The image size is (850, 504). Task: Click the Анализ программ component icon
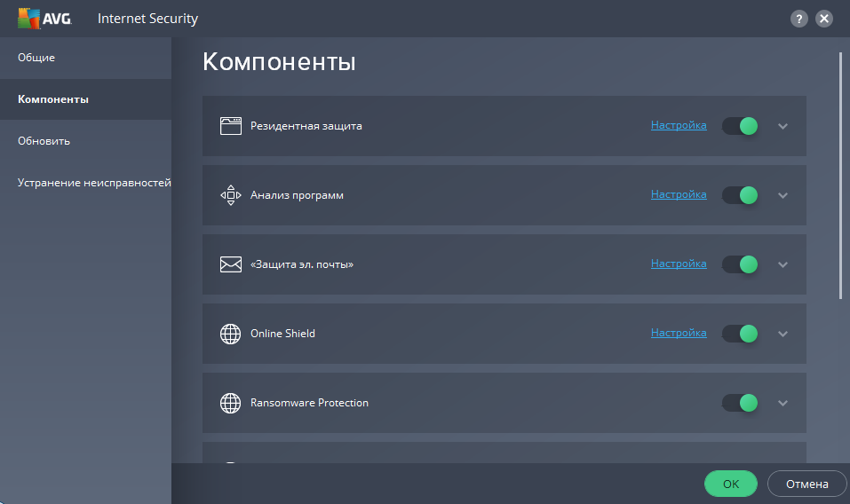[x=230, y=195]
